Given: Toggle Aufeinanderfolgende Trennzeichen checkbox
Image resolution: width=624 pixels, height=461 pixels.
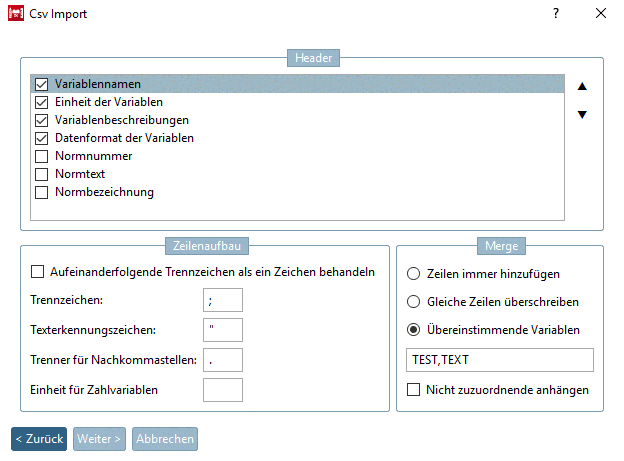Looking at the screenshot, I should [38, 271].
